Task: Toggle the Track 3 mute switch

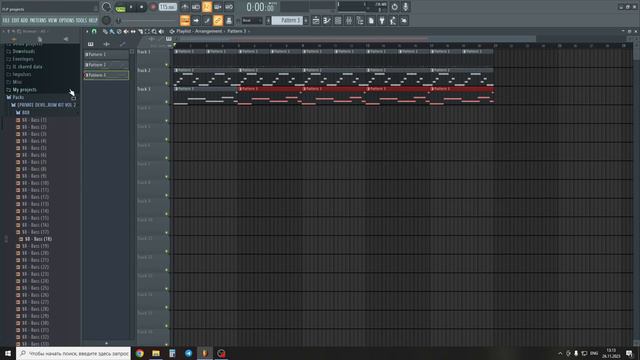Action: (167, 102)
